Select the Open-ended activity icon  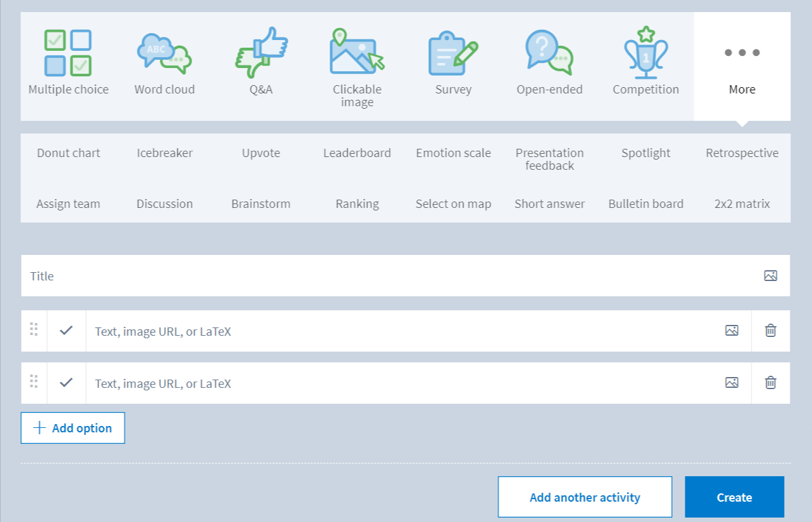[x=549, y=53]
